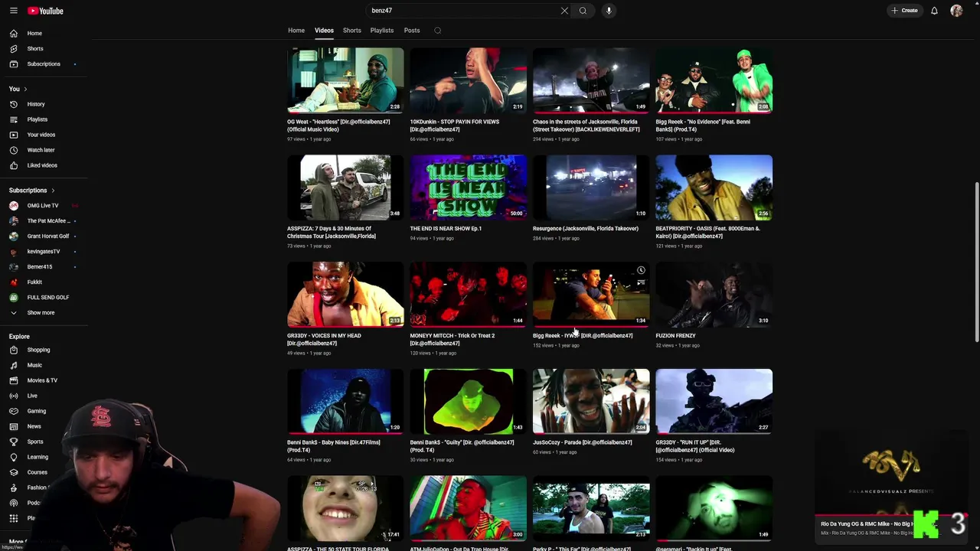Open Subscriptions in the sidebar
The height and width of the screenshot is (551, 980).
(x=44, y=64)
